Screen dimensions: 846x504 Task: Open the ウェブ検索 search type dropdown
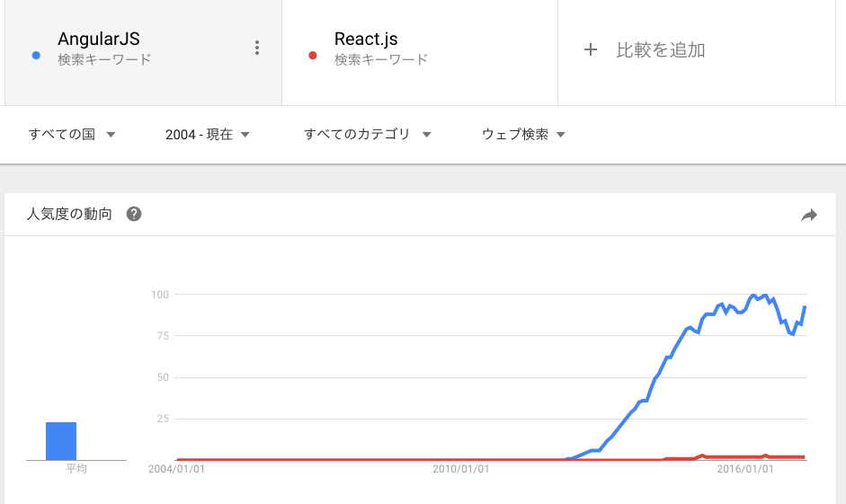tap(523, 134)
